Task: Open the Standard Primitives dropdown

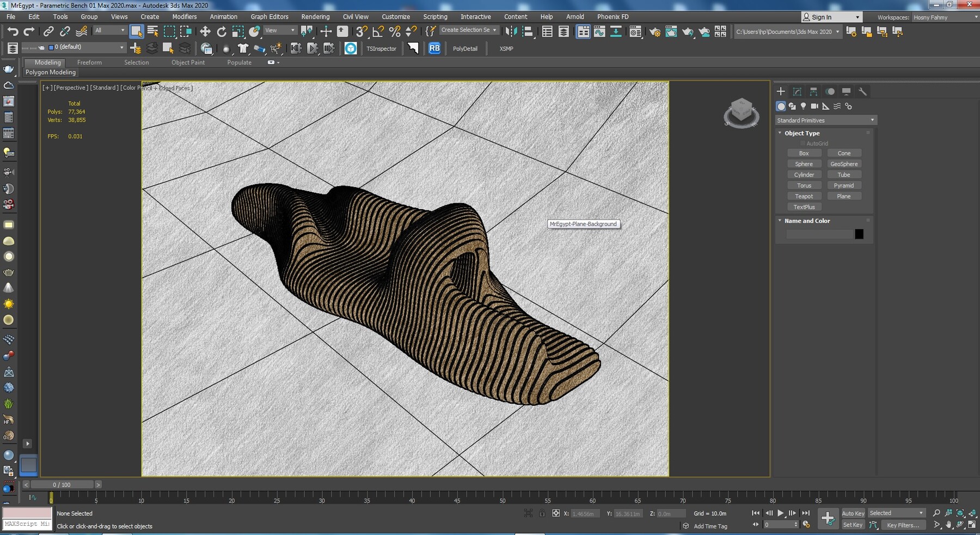Action: (x=825, y=120)
